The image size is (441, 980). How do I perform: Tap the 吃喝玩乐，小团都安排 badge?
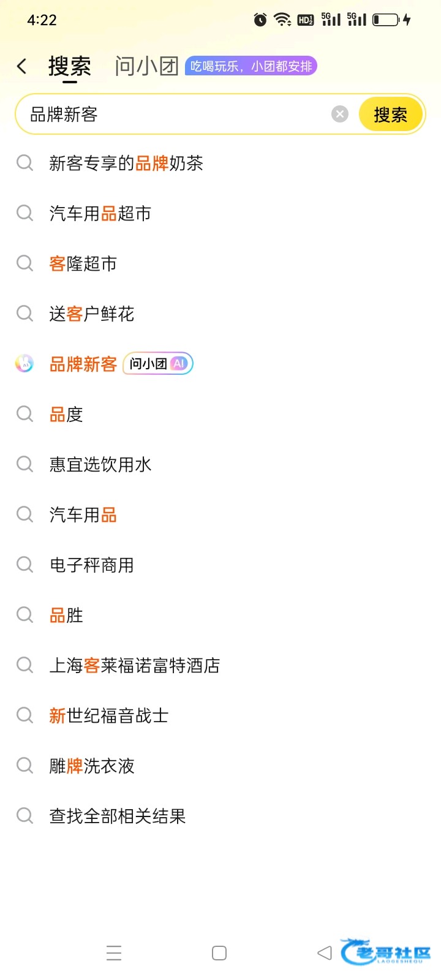(251, 66)
